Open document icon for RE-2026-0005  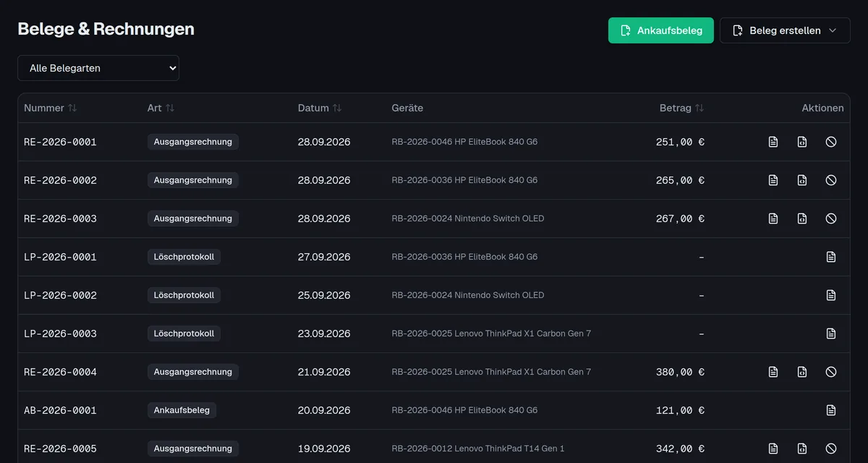click(x=773, y=449)
